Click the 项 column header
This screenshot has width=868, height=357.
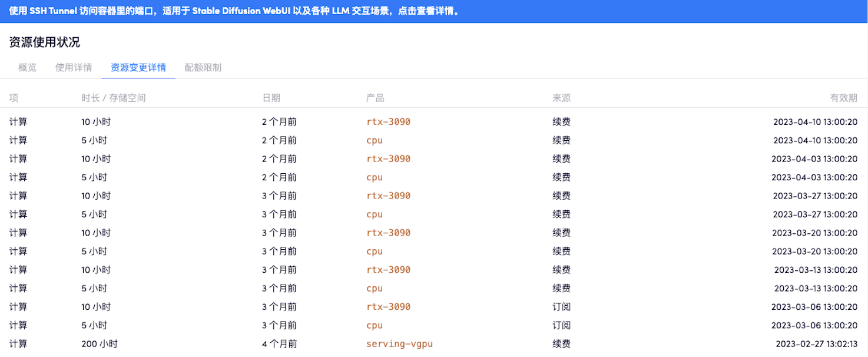(x=12, y=97)
